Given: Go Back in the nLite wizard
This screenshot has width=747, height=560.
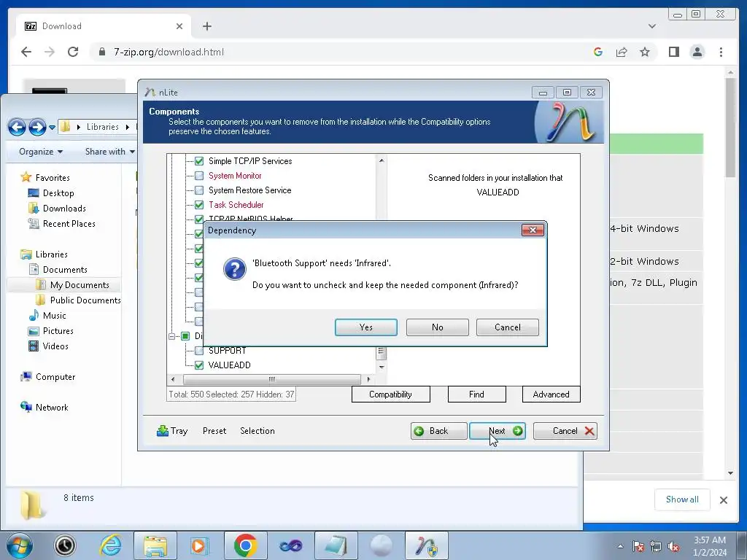Looking at the screenshot, I should [x=438, y=431].
